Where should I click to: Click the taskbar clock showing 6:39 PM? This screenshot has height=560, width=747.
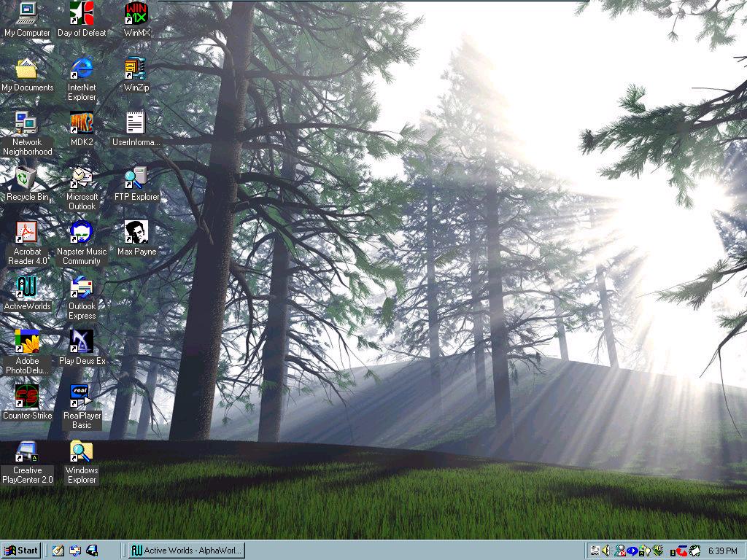tap(722, 551)
